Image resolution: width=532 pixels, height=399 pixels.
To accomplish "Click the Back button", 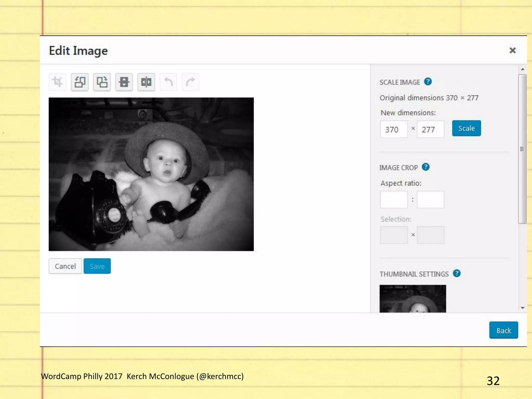I will pyautogui.click(x=503, y=330).
